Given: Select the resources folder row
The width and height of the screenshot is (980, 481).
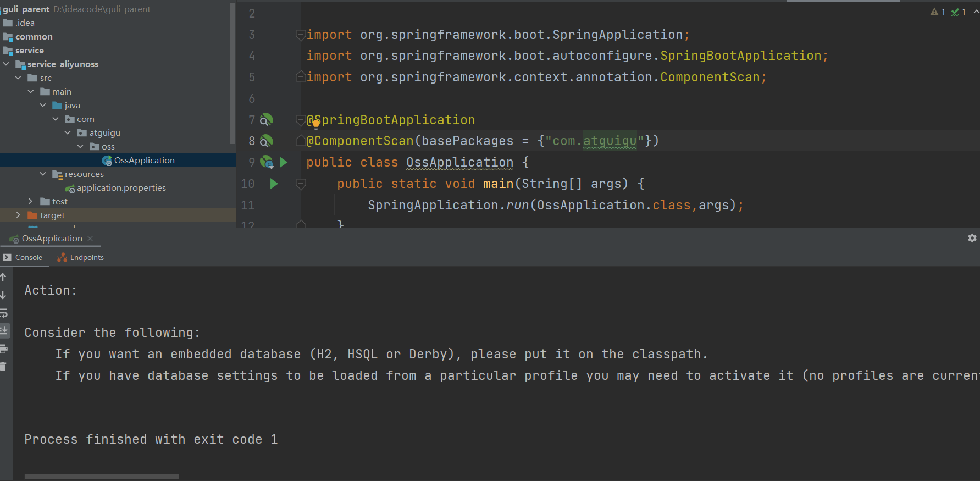Looking at the screenshot, I should coord(118,174).
